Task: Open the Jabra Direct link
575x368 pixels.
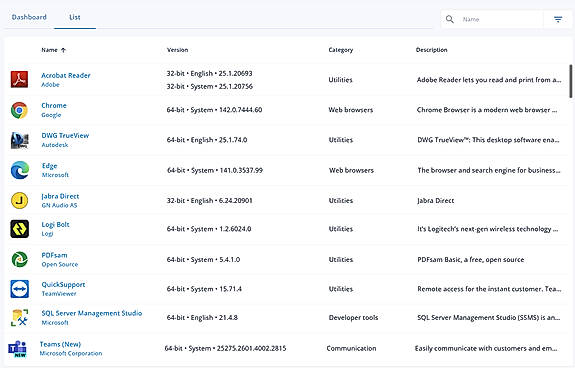Action: [60, 196]
